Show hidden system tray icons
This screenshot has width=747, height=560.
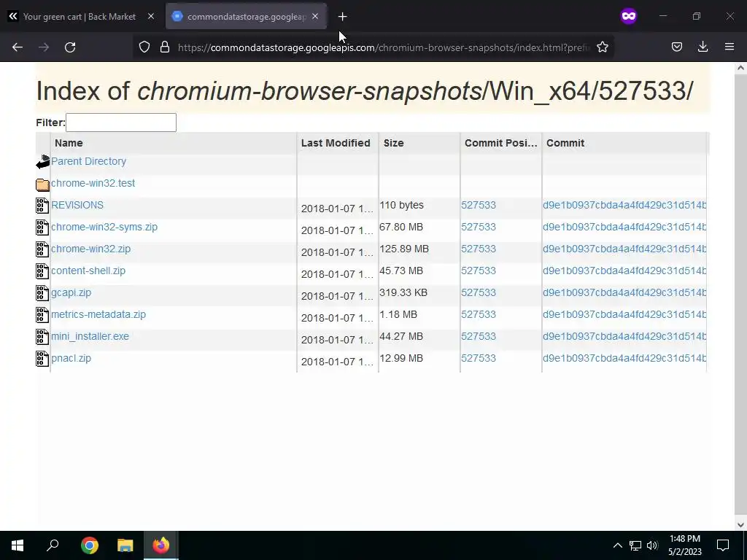(x=617, y=545)
